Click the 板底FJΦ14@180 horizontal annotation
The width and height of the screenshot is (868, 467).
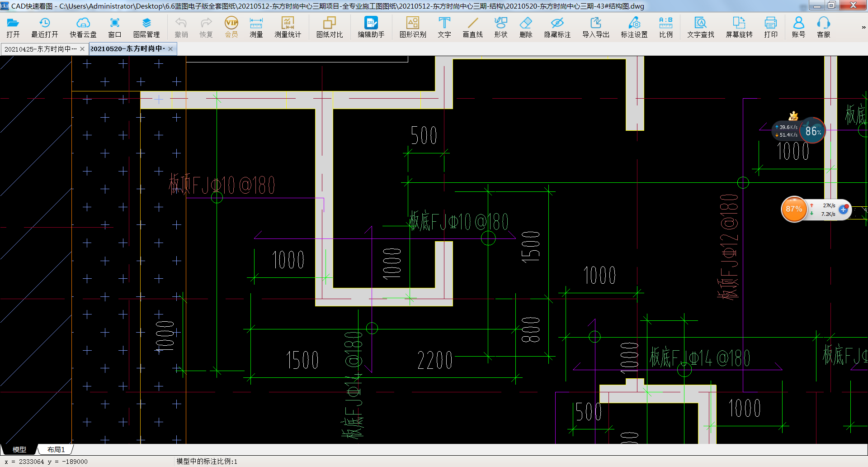700,358
